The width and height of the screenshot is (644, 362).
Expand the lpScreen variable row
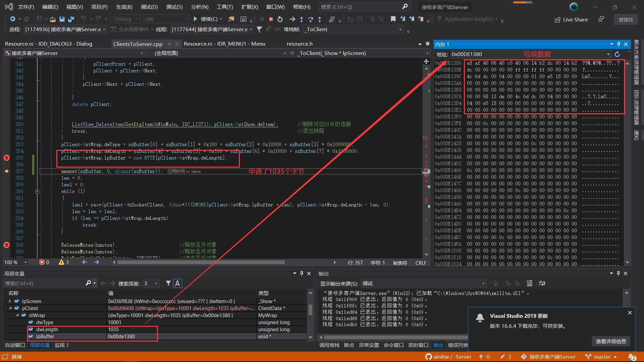[x=10, y=301]
